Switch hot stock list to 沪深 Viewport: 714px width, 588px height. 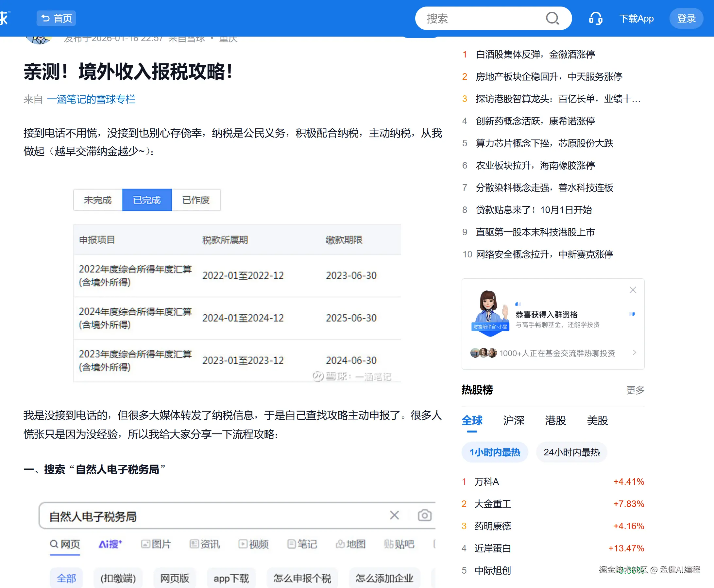tap(514, 420)
